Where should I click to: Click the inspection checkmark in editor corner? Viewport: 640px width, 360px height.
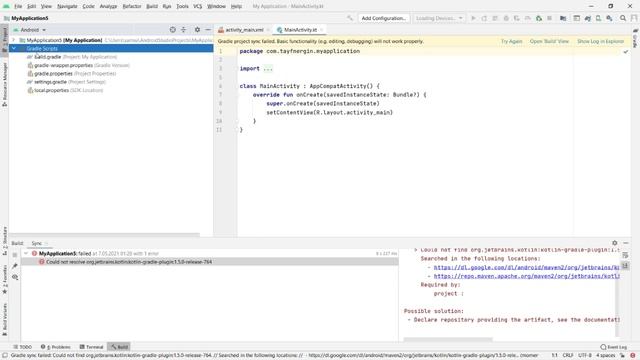(x=626, y=51)
